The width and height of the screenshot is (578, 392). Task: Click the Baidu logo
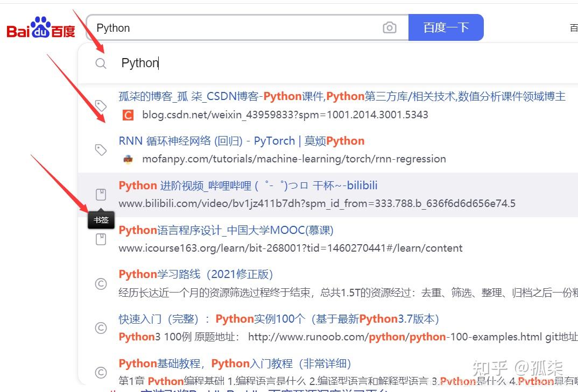tap(40, 28)
